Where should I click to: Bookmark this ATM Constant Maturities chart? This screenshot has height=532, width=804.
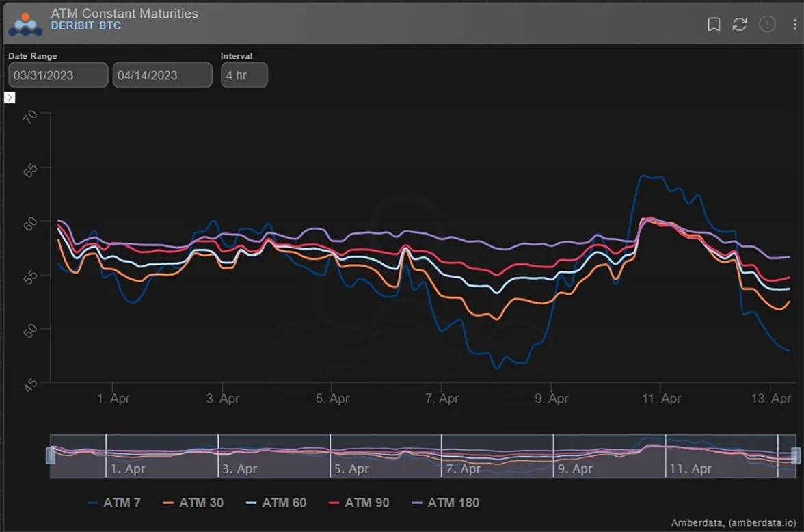(x=714, y=24)
